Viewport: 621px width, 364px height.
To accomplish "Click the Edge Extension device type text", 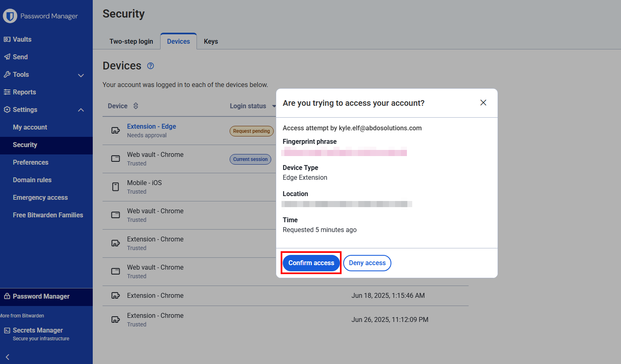I will (x=305, y=177).
